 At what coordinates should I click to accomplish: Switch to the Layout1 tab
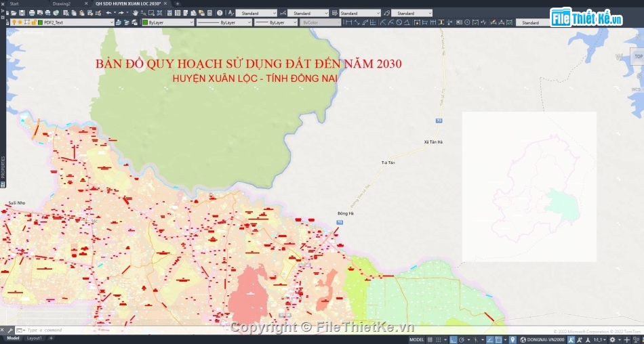coord(34,339)
